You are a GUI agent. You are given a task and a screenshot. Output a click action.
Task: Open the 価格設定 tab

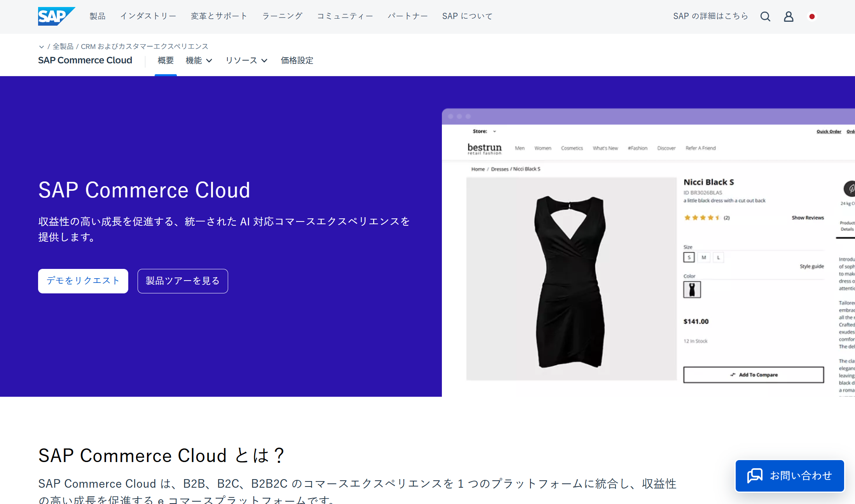(x=297, y=61)
